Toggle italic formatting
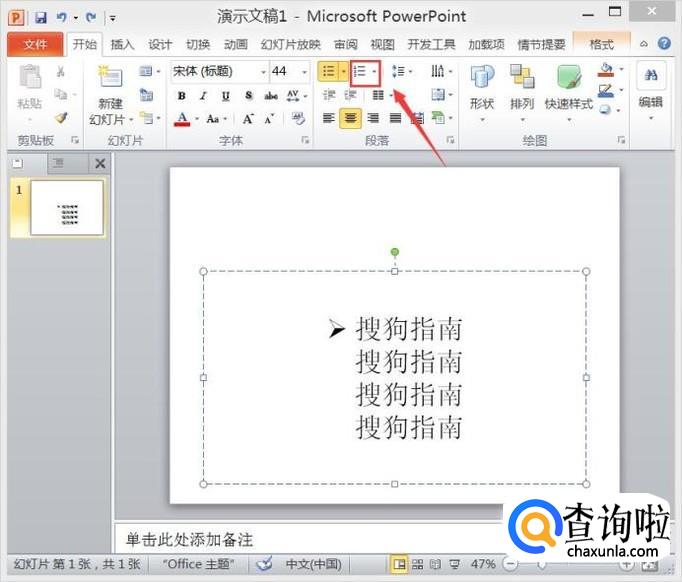This screenshot has width=682, height=582. pos(203,96)
